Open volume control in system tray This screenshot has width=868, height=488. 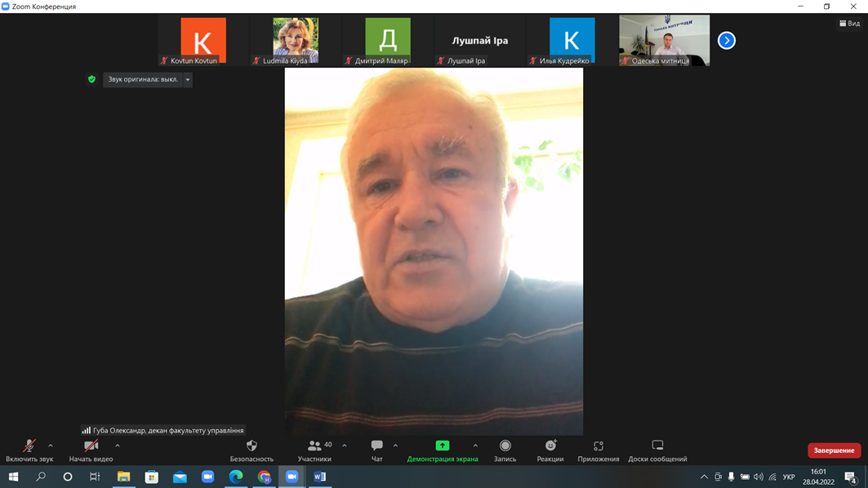tap(759, 477)
